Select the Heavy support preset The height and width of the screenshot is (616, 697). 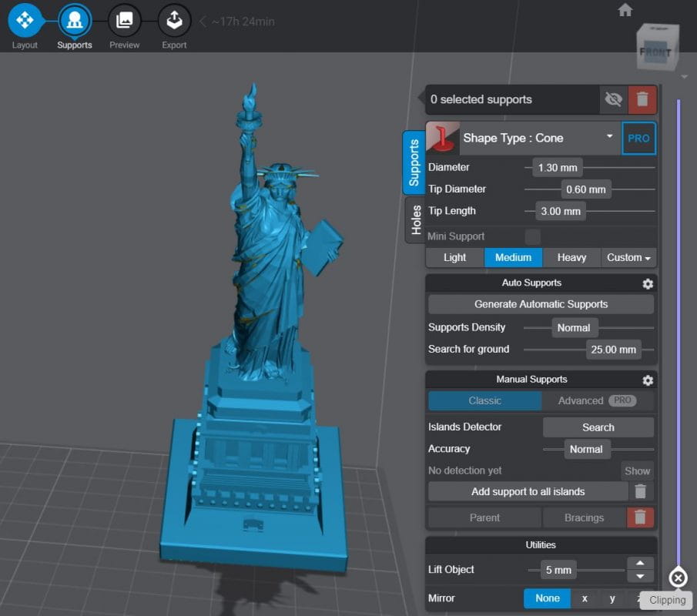tap(571, 258)
